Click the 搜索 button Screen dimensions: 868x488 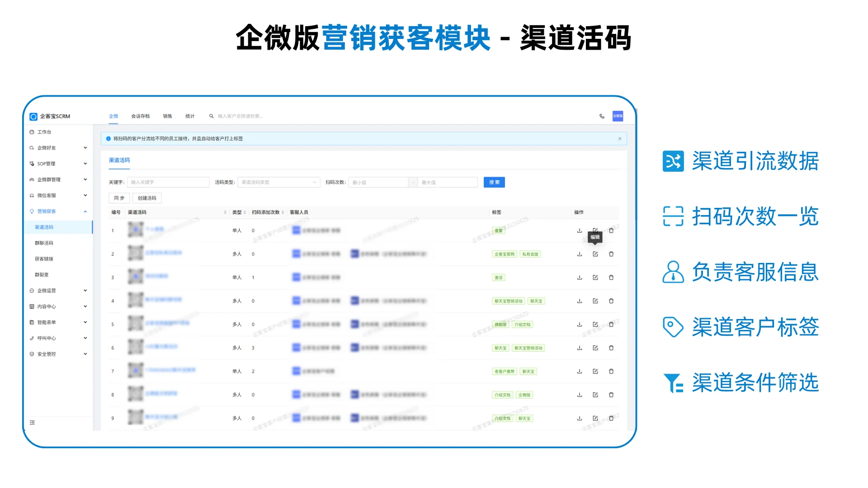494,182
